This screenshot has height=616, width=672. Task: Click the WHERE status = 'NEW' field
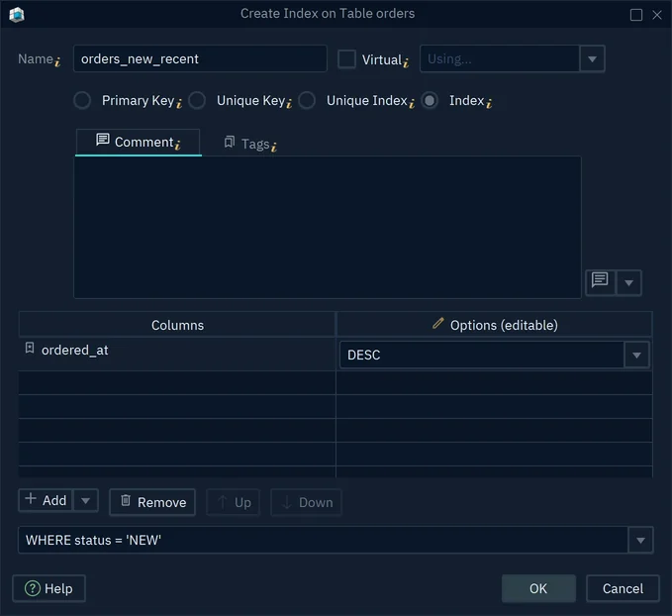(324, 540)
